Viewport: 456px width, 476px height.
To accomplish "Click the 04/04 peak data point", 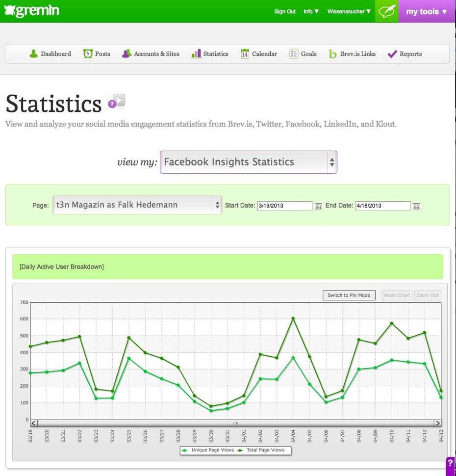I will tap(293, 318).
